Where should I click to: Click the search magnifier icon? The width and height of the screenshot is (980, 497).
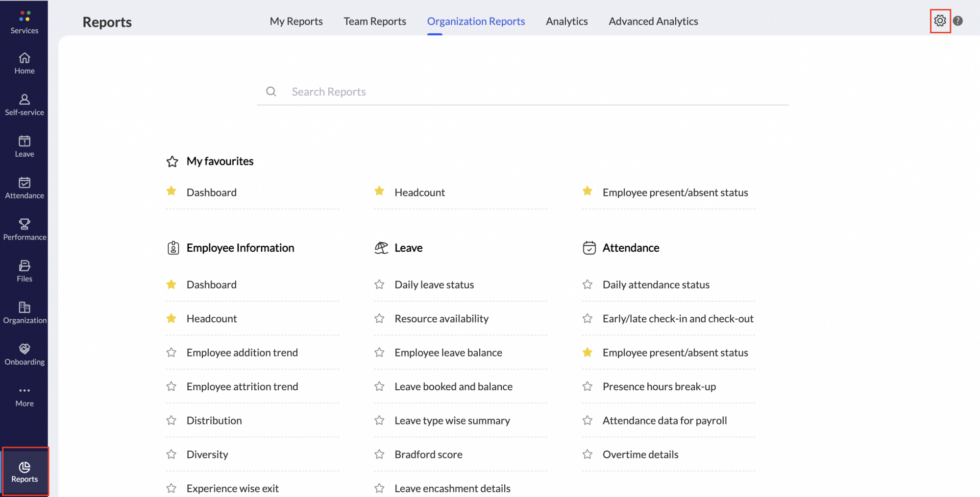[x=271, y=92]
